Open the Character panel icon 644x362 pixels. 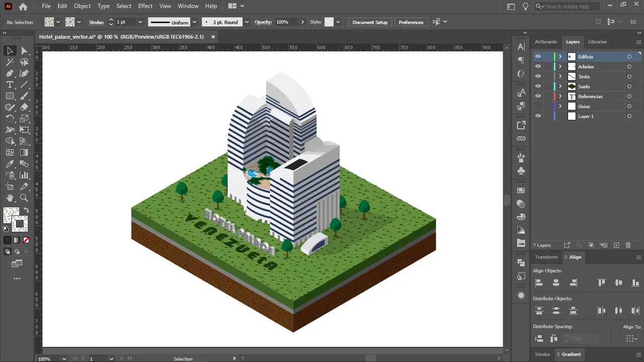click(x=521, y=47)
